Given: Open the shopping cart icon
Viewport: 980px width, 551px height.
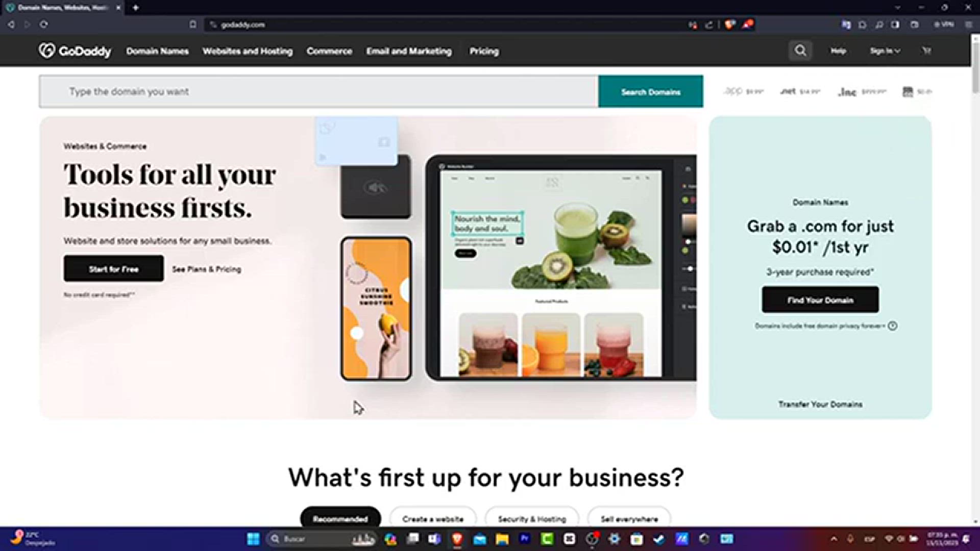Looking at the screenshot, I should pos(926,51).
